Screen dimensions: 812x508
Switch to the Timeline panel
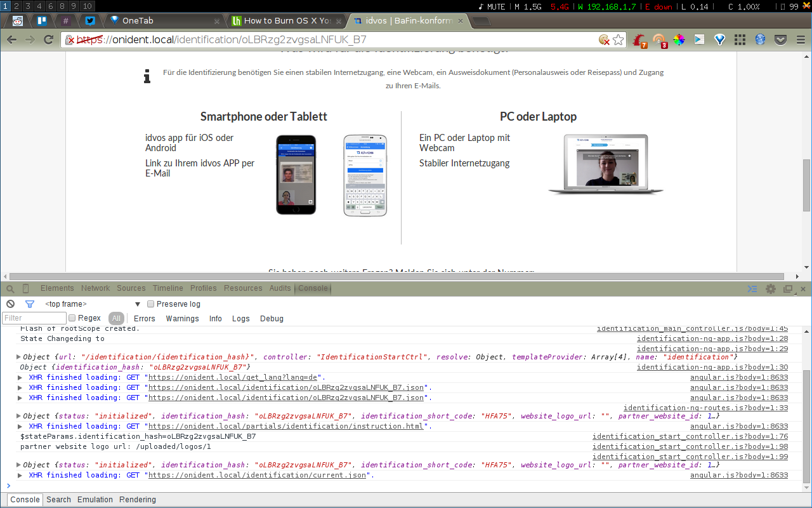(x=168, y=288)
